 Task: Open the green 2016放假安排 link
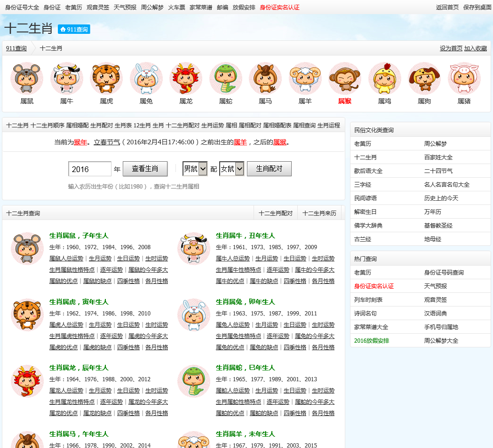point(372,340)
